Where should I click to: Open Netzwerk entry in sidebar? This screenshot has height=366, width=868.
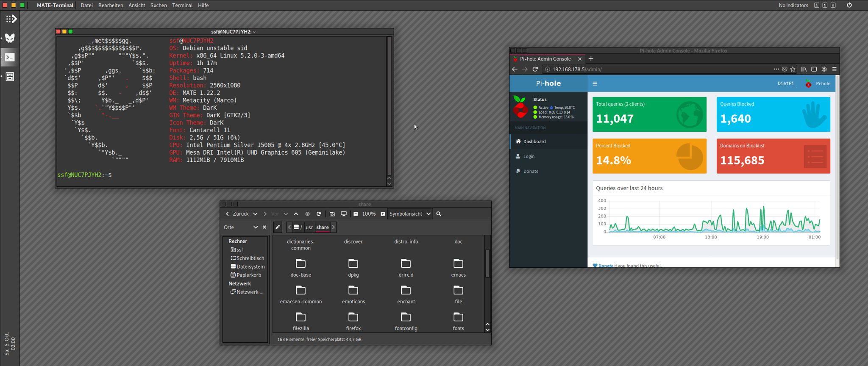pyautogui.click(x=246, y=292)
